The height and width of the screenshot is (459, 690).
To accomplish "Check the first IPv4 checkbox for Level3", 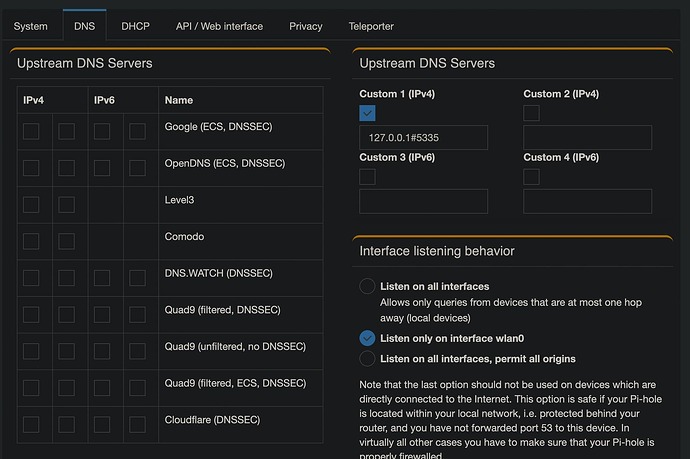I will (31, 204).
